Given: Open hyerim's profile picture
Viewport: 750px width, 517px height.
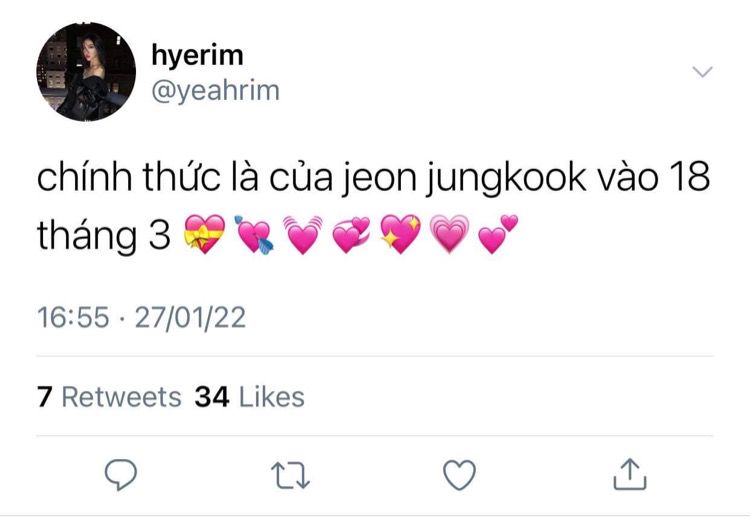Looking at the screenshot, I should (x=86, y=72).
